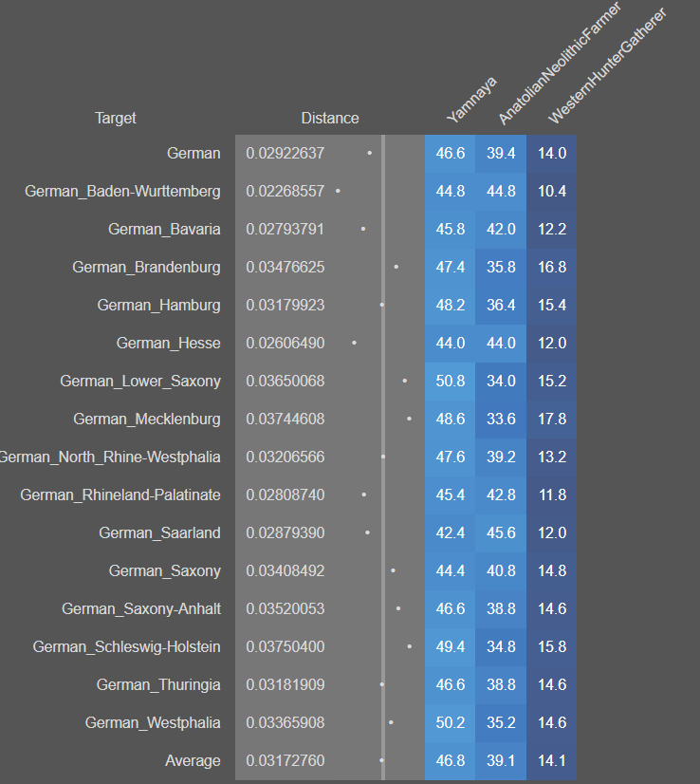The height and width of the screenshot is (784, 700).
Task: Select the German_Baden-Wurttemberg row label
Action: coord(122,191)
